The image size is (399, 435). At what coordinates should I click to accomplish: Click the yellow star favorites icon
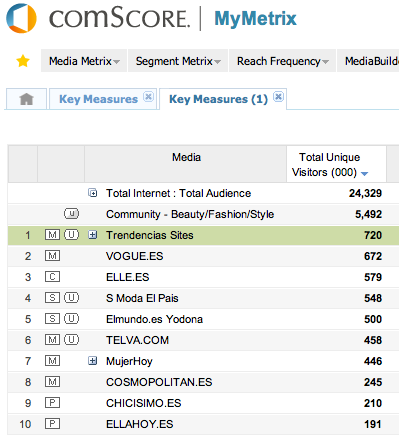click(23, 61)
